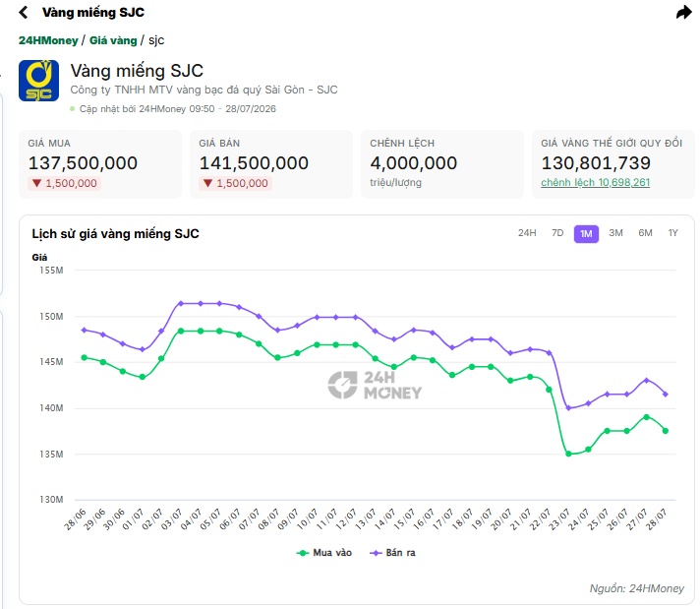
Task: Open the 24HMoney breadcrumb link
Action: (x=48, y=40)
